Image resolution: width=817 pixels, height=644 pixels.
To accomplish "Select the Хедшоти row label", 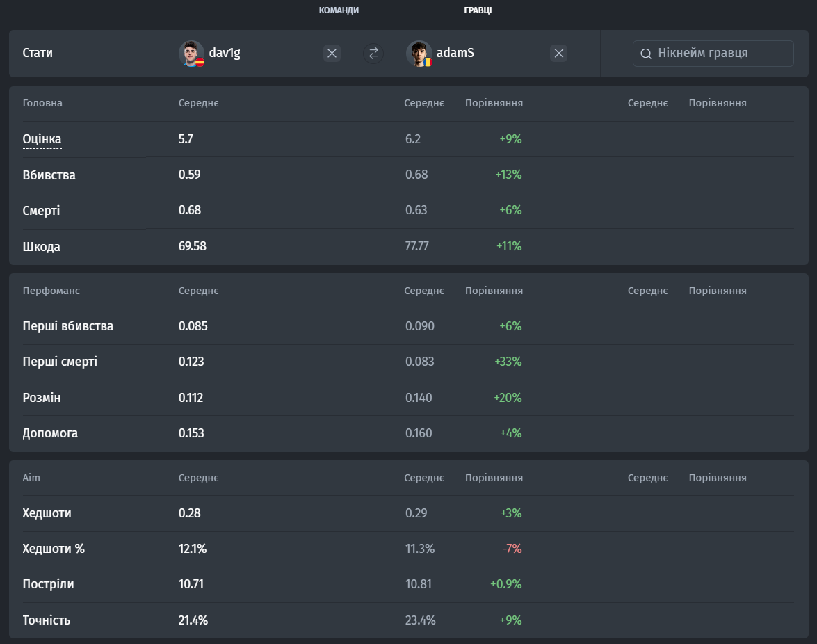I will (x=47, y=513).
